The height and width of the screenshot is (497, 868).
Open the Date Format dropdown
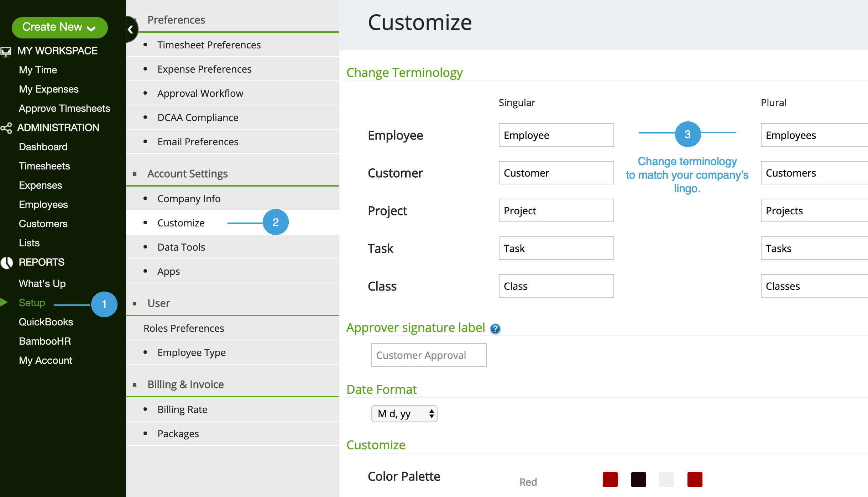pyautogui.click(x=404, y=414)
